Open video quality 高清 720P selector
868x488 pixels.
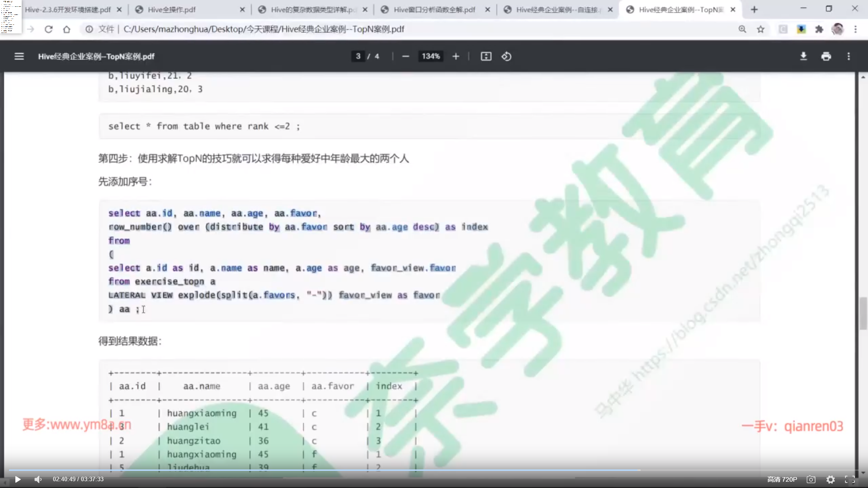(x=782, y=479)
